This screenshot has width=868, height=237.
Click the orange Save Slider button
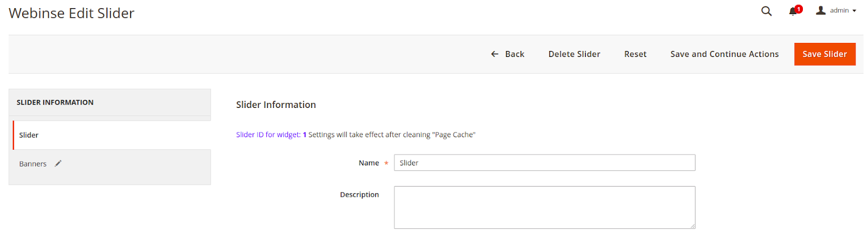(x=825, y=54)
